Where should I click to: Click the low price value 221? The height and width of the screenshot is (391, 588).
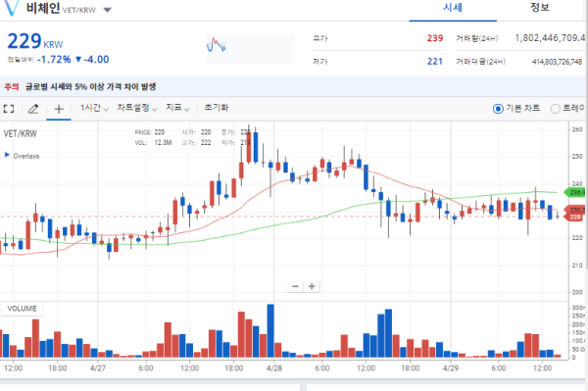434,62
